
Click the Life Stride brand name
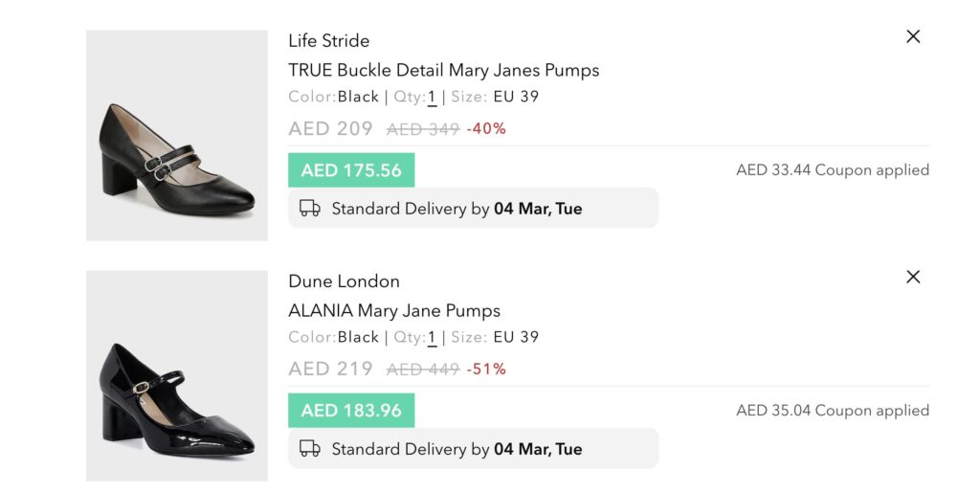click(x=329, y=40)
